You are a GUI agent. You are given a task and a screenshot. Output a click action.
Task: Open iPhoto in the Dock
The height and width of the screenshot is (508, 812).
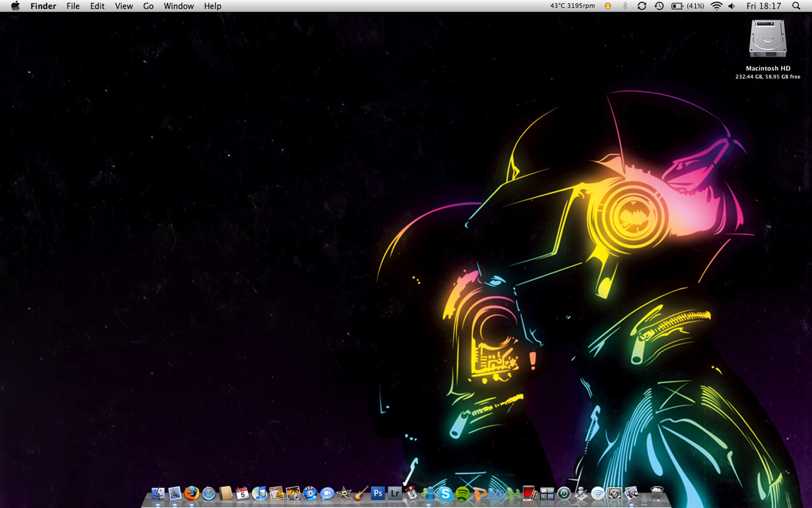click(293, 494)
